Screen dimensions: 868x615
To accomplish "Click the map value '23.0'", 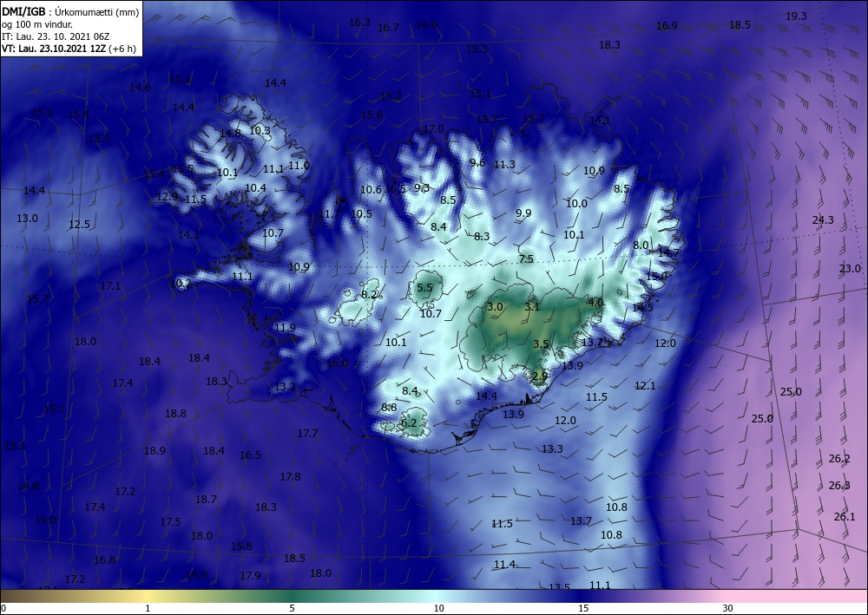I will 850,269.
